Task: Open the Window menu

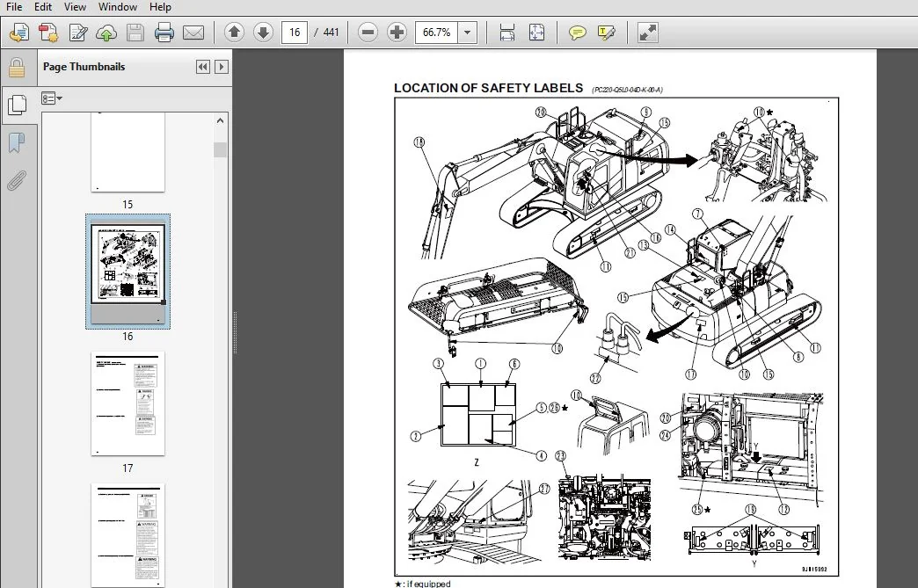Action: click(x=118, y=7)
